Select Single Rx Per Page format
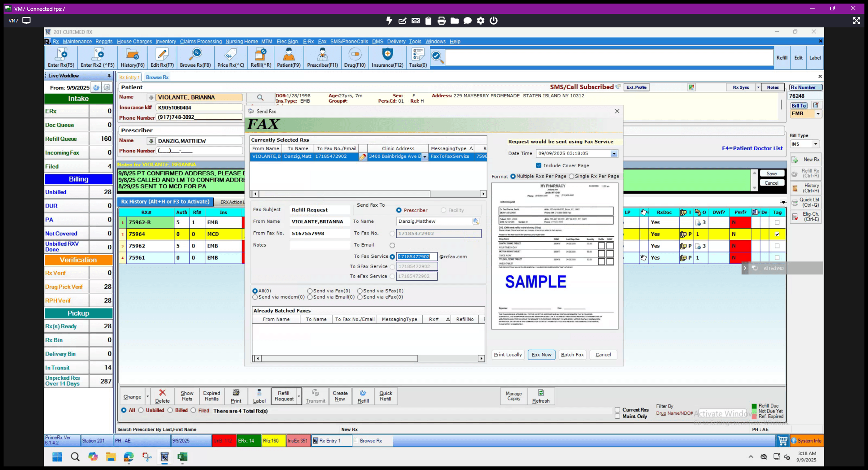Image resolution: width=868 pixels, height=470 pixels. (x=572, y=176)
